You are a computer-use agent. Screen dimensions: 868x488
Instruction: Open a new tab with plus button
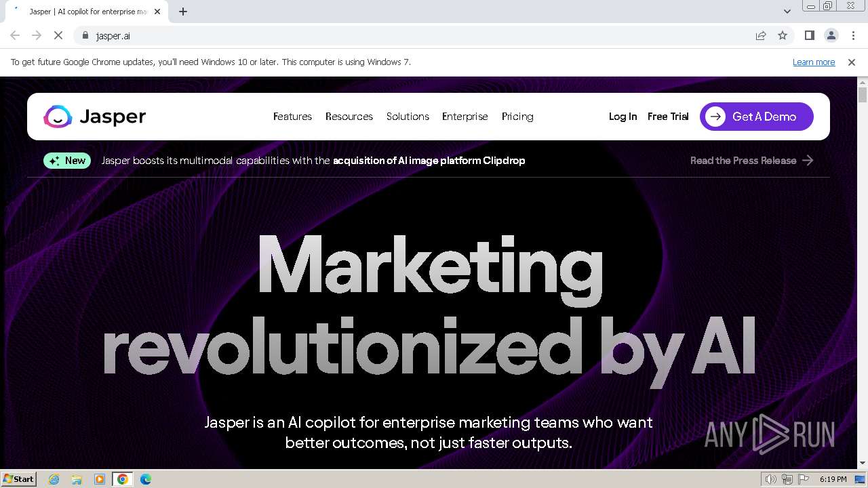[183, 12]
